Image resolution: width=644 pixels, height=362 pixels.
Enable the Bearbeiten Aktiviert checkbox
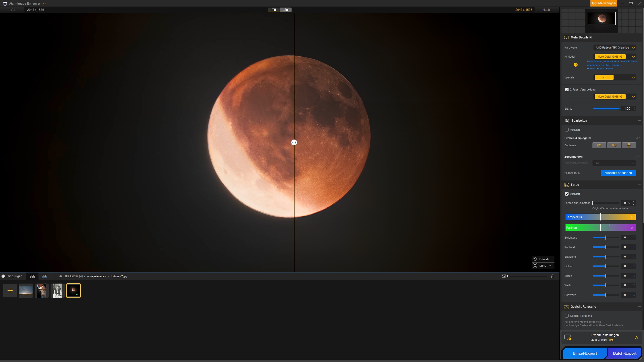coord(567,130)
